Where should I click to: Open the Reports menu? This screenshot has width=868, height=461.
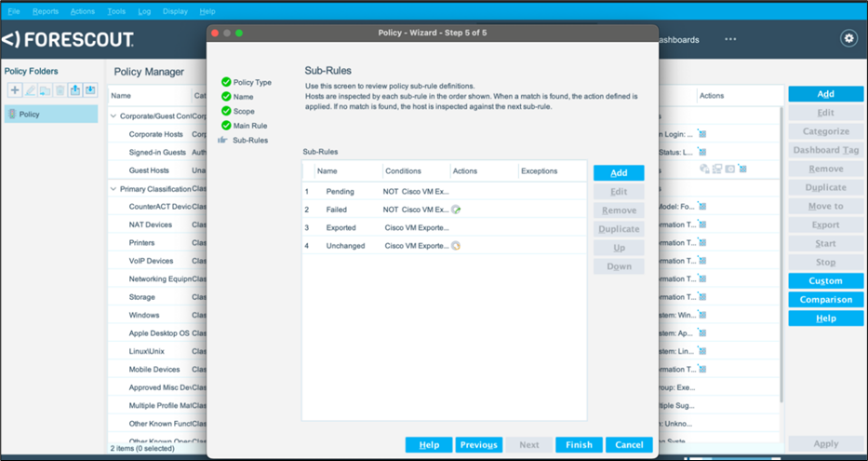coord(46,11)
